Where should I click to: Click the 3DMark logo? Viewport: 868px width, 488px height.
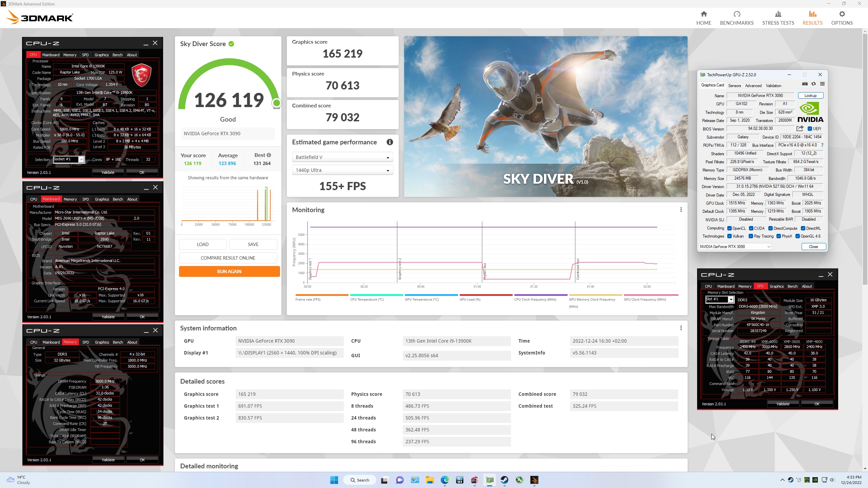[x=40, y=17]
